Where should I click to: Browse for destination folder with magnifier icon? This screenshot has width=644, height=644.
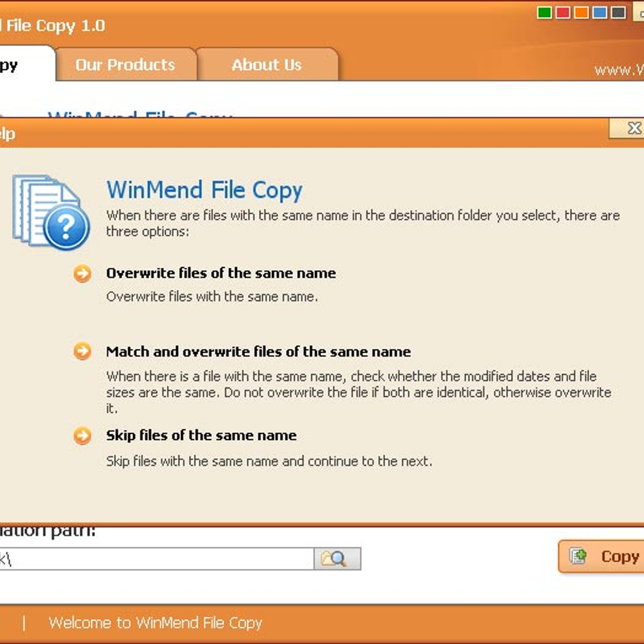click(x=337, y=559)
